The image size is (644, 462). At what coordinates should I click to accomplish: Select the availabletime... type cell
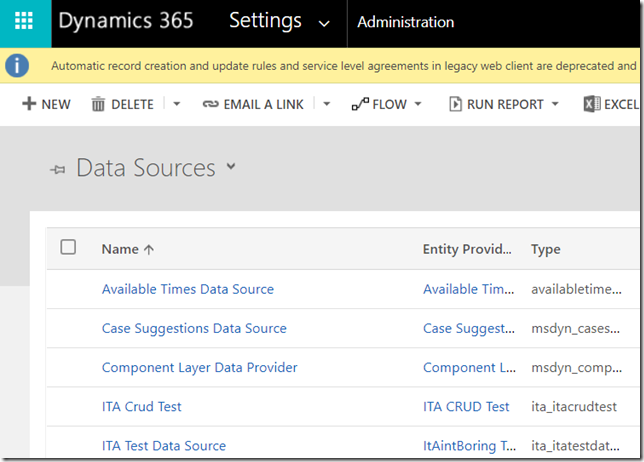coord(576,289)
